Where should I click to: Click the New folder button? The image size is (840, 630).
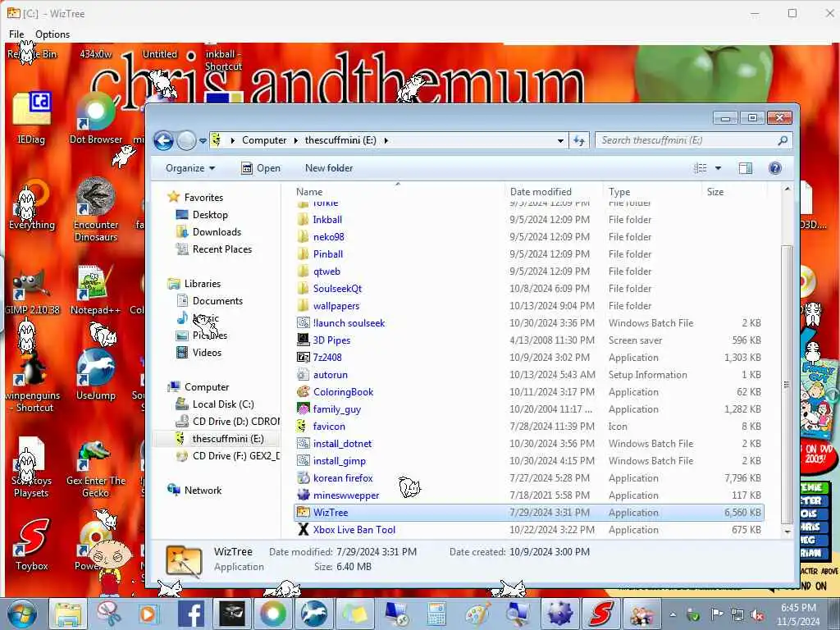[329, 168]
